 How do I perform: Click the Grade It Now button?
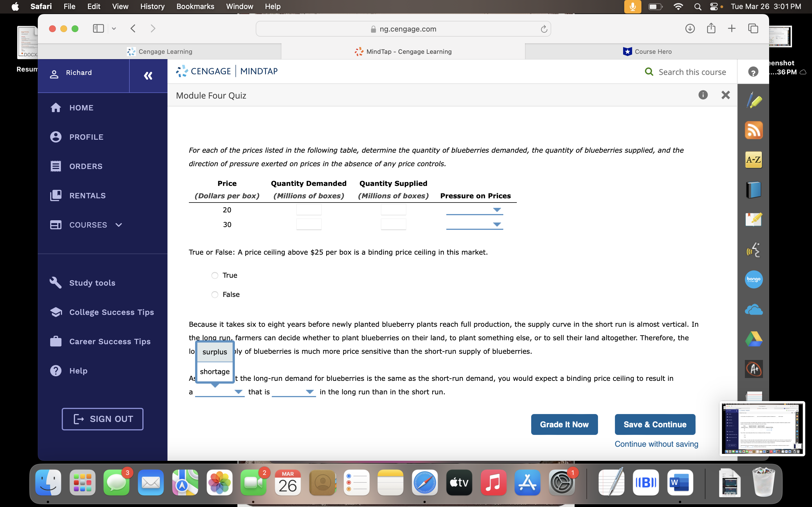(x=564, y=424)
